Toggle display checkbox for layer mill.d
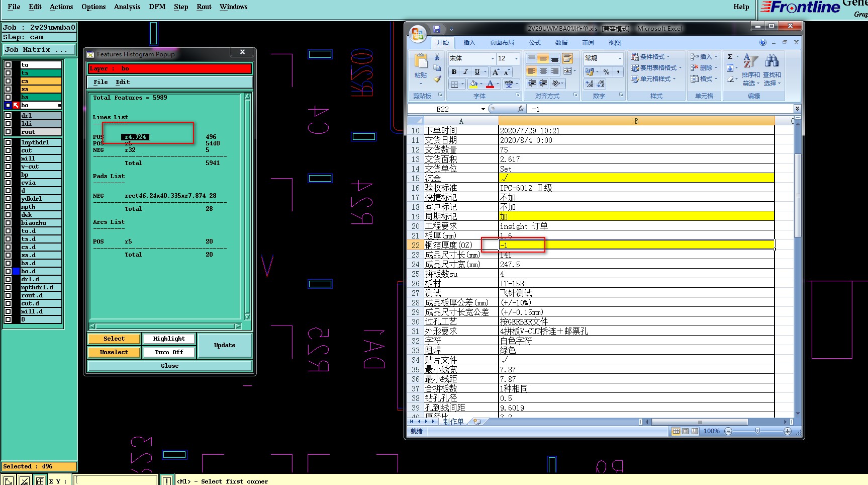 [x=8, y=311]
